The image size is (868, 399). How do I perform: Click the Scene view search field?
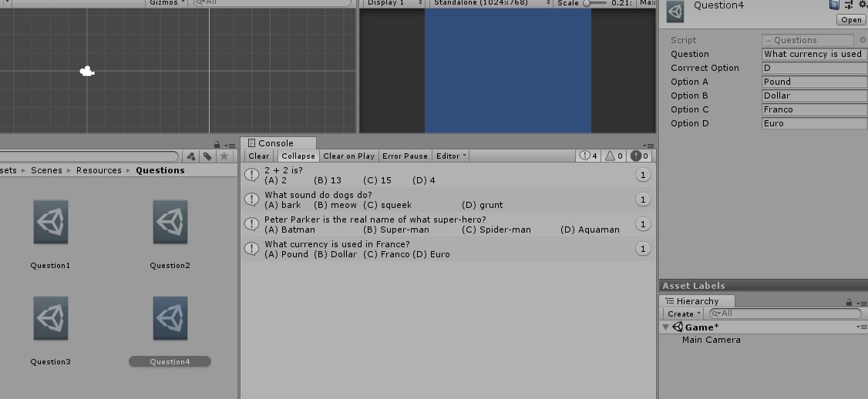(273, 3)
